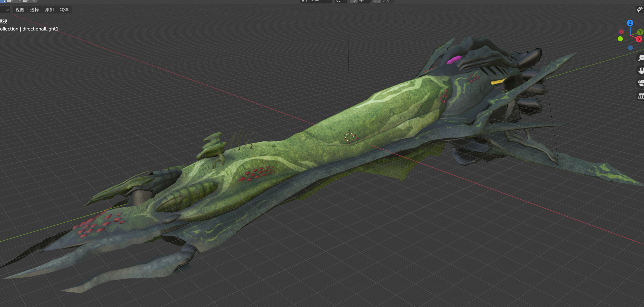Open the pivot point dropdown
Image resolution: width=644 pixels, height=307 pixels.
[x=341, y=1]
